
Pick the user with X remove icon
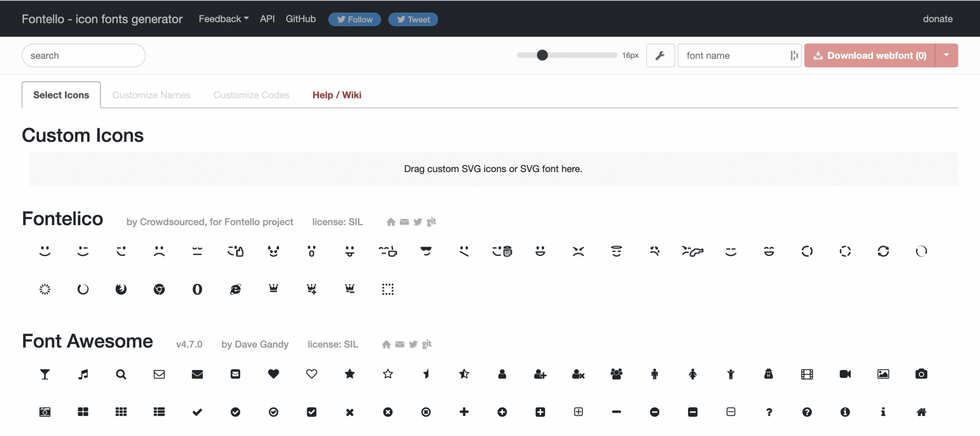point(578,374)
